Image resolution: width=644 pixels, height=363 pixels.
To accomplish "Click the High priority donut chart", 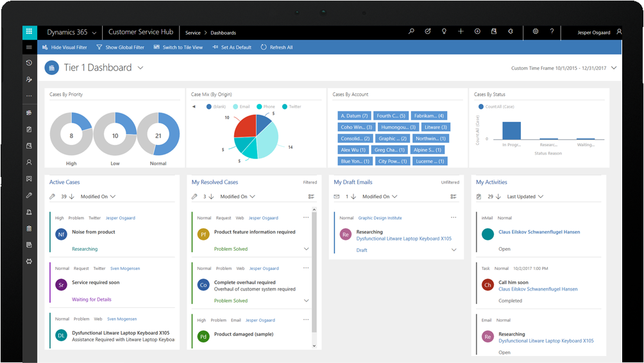I will coord(71,134).
